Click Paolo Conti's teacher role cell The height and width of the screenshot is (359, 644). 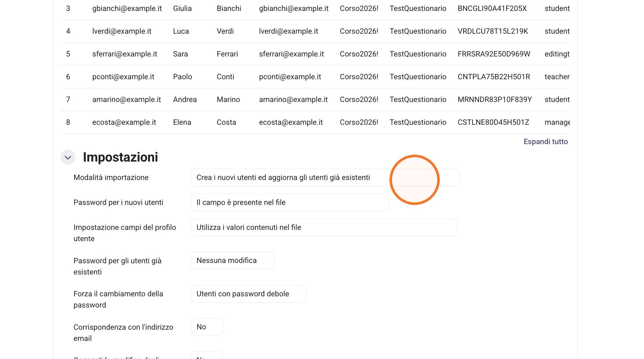[x=557, y=77]
